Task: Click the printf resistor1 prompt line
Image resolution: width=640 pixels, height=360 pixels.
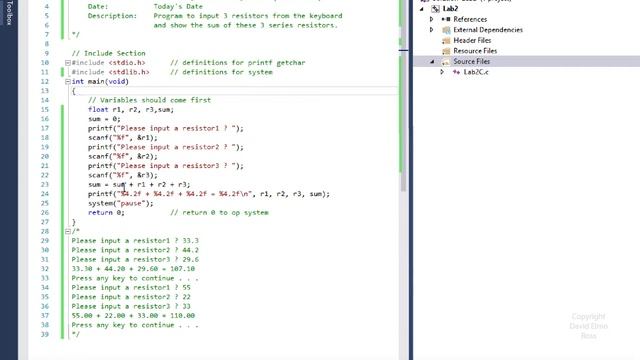Action: 165,128
